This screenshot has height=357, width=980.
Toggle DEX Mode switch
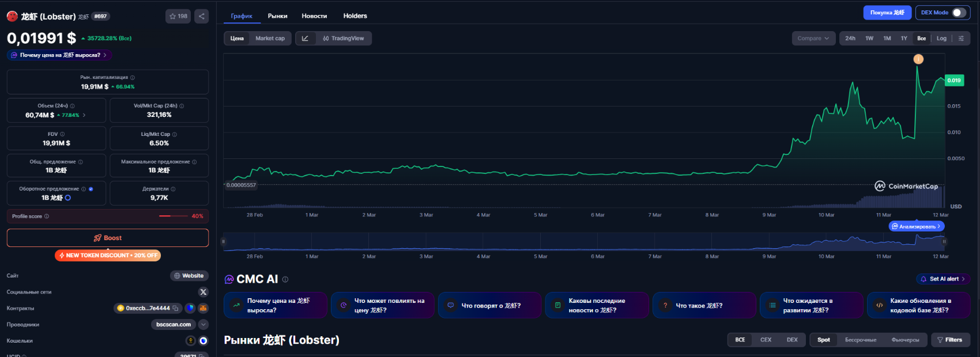pyautogui.click(x=958, y=13)
